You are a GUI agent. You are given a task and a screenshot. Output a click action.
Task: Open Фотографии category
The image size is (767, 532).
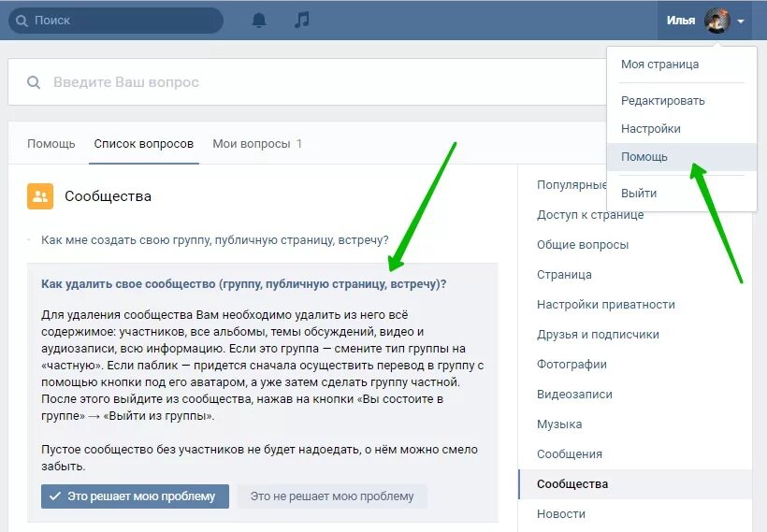(572, 365)
